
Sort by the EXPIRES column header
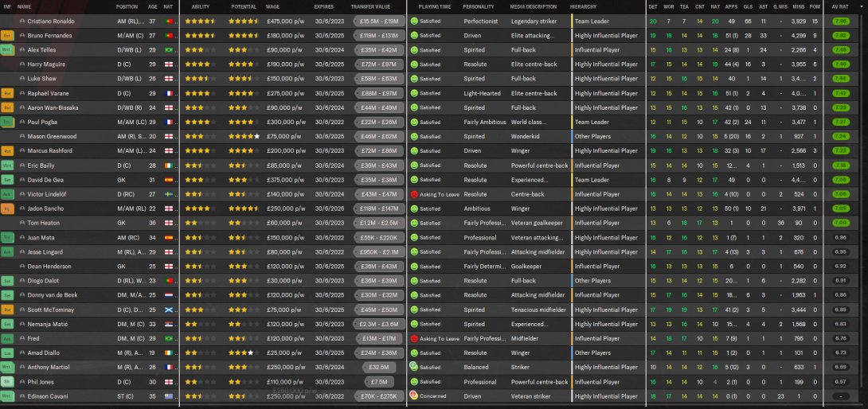point(324,6)
